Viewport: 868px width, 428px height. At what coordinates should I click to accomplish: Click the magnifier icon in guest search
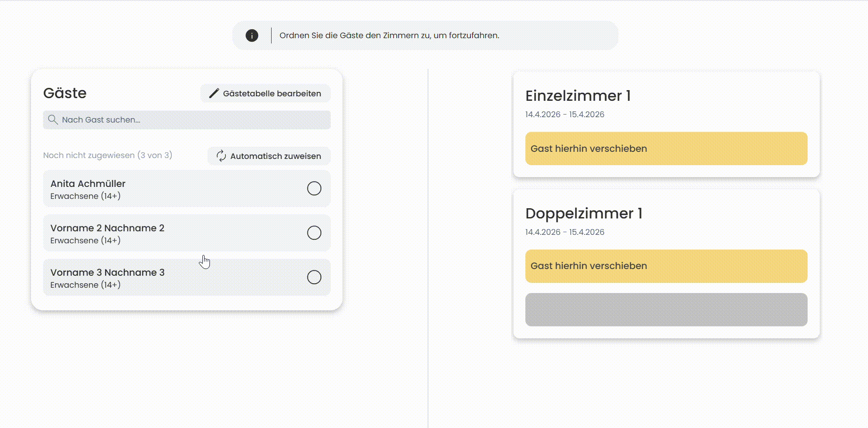(x=53, y=120)
